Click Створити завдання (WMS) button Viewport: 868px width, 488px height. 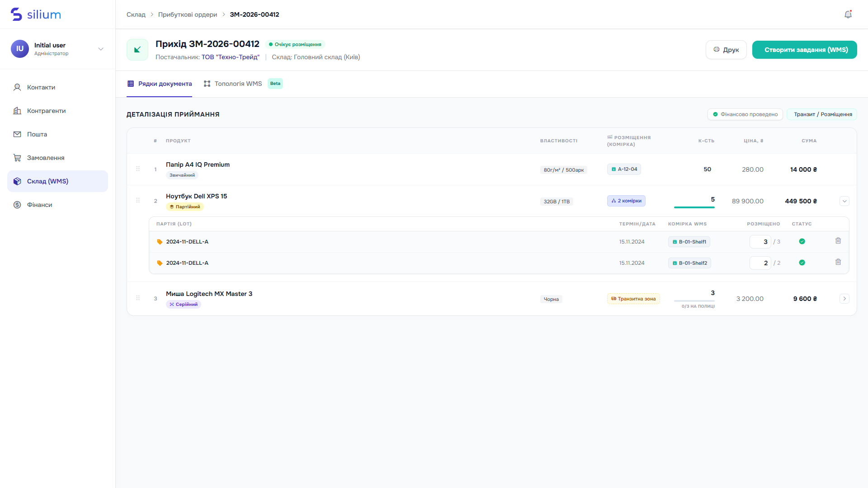point(805,50)
